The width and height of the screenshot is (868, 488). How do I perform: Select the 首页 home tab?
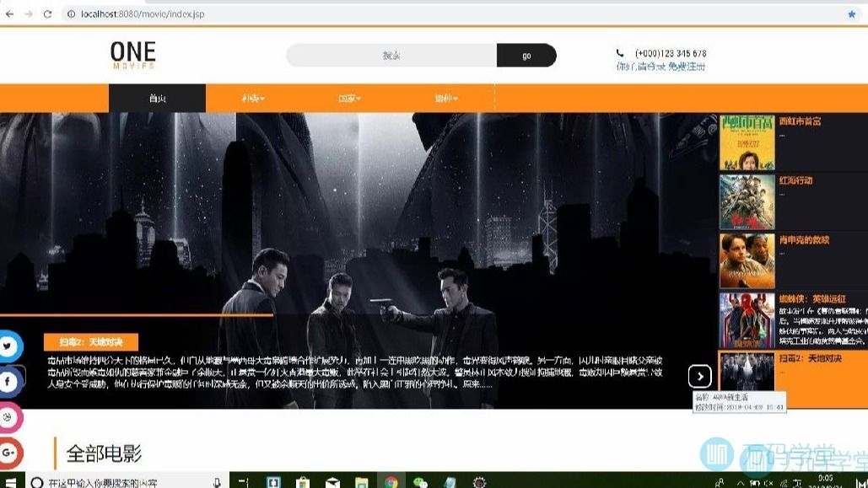pyautogui.click(x=157, y=99)
